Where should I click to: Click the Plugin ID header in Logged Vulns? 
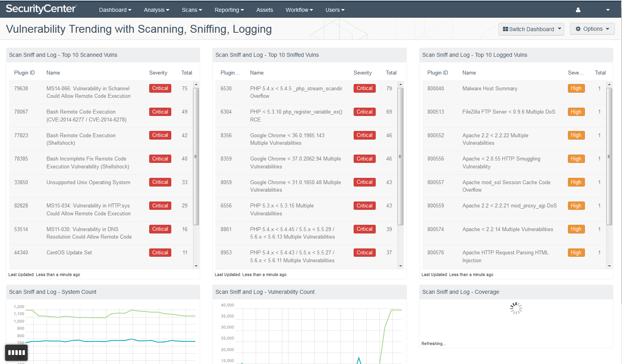click(x=438, y=73)
